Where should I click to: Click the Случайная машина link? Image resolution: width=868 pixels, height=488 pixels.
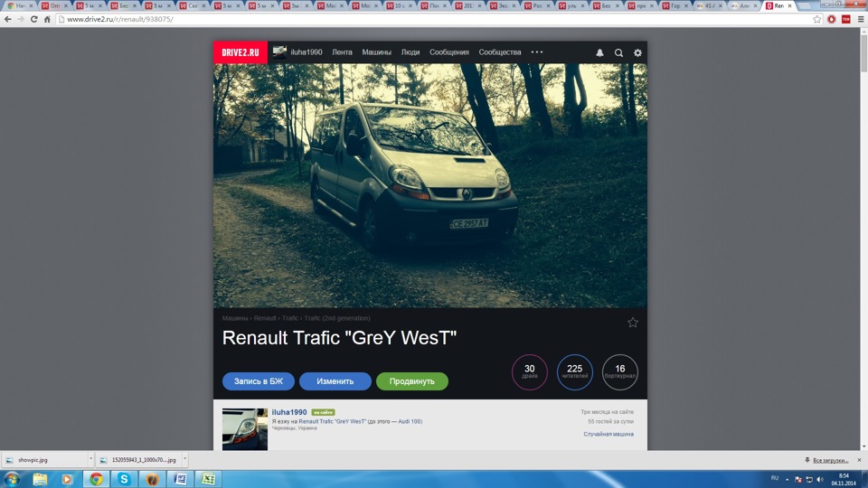[609, 434]
